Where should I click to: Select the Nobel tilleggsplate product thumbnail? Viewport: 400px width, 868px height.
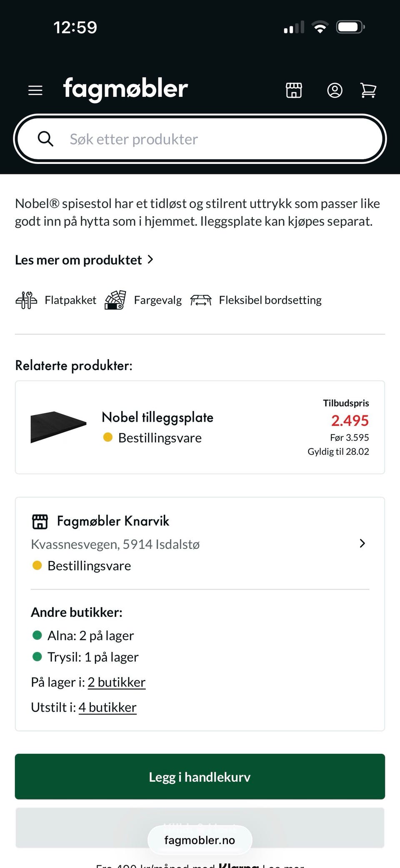pos(57,425)
